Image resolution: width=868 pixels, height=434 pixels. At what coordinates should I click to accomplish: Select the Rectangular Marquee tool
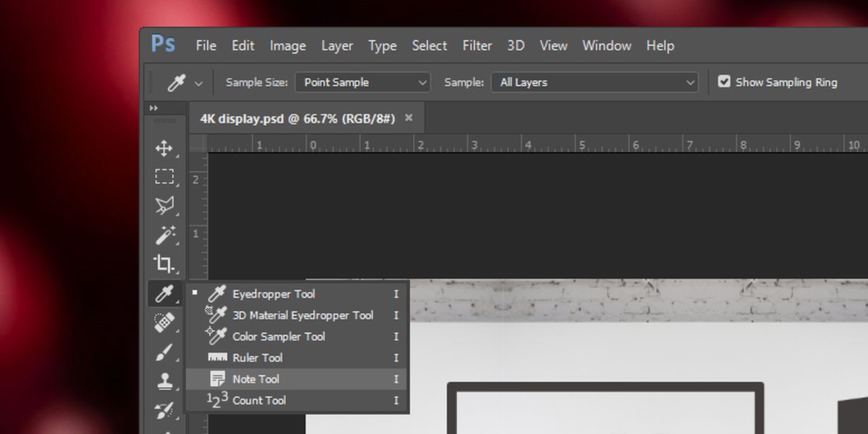pos(164,176)
